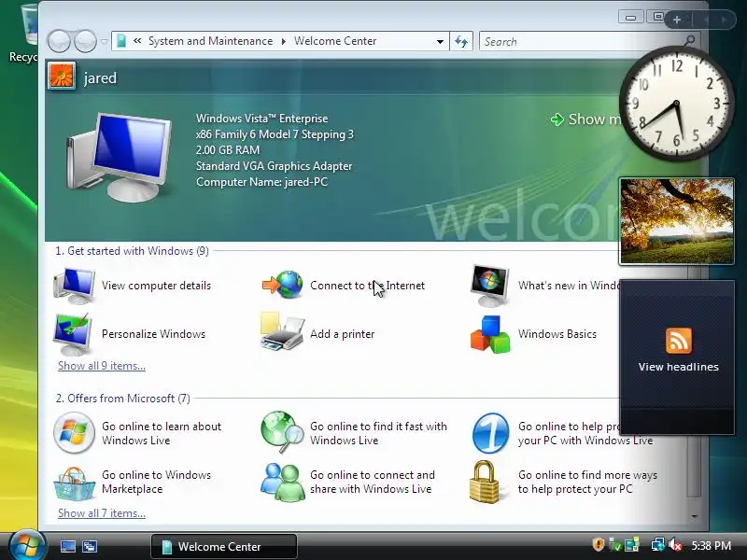Click the large computer monitor image
Screen dimensions: 747x560
tap(120, 157)
